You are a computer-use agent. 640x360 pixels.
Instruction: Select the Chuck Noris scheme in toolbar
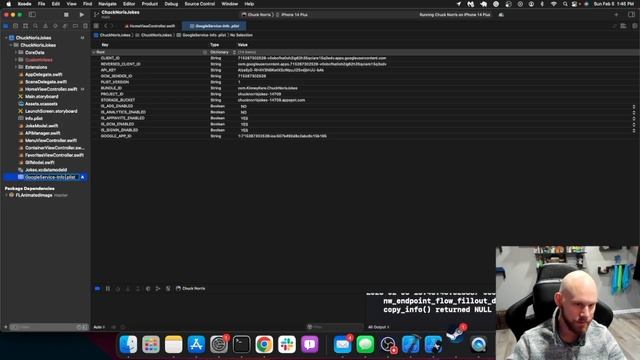(257, 15)
